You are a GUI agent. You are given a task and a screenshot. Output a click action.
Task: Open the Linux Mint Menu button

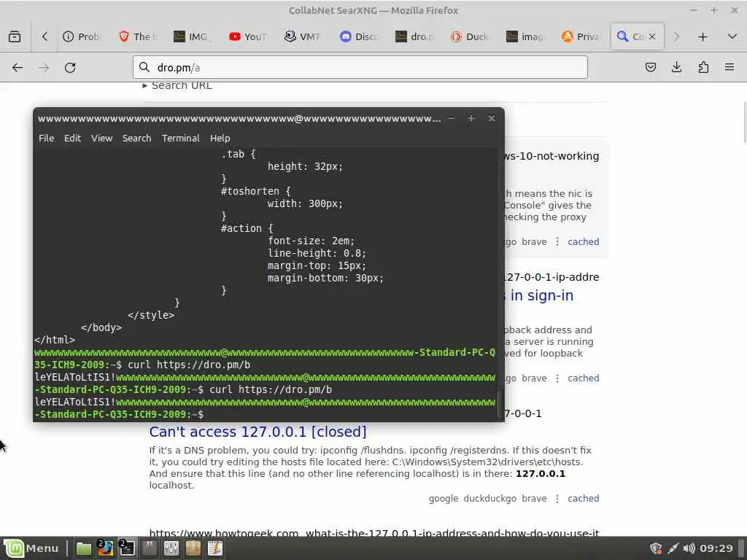(x=31, y=548)
